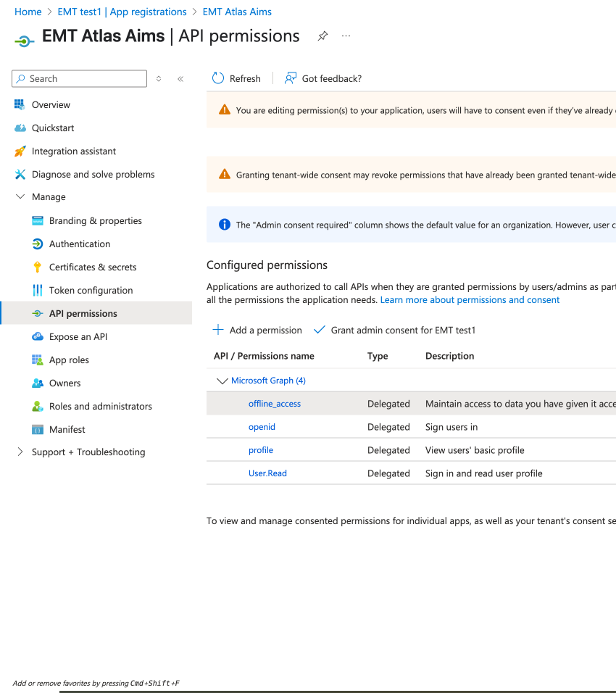Click the Delegated cell in the User.Read row
The height and width of the screenshot is (693, 616).
[x=388, y=473]
